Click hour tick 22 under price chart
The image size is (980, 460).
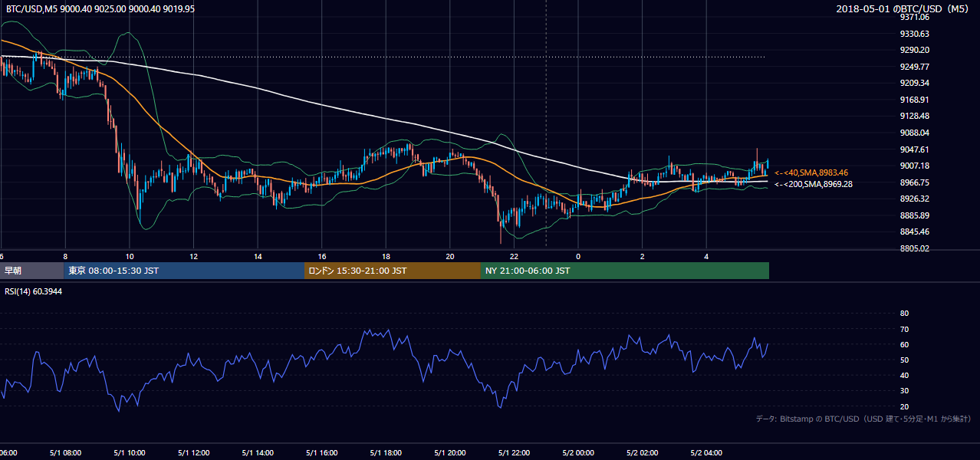(515, 256)
